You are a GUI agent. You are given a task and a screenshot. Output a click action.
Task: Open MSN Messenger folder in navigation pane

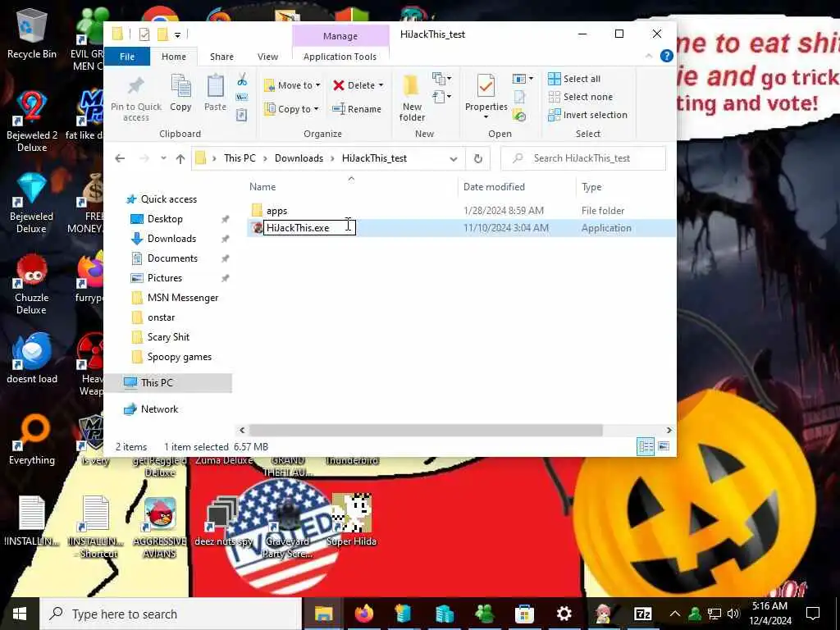[183, 297]
